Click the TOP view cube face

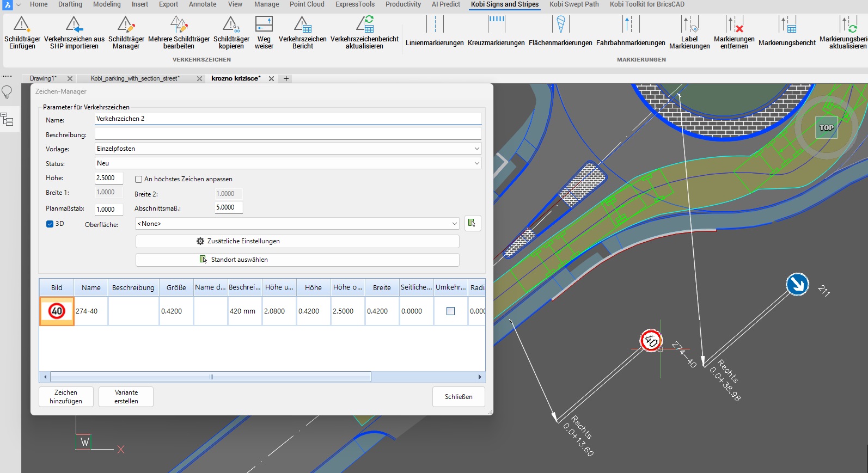tap(826, 127)
